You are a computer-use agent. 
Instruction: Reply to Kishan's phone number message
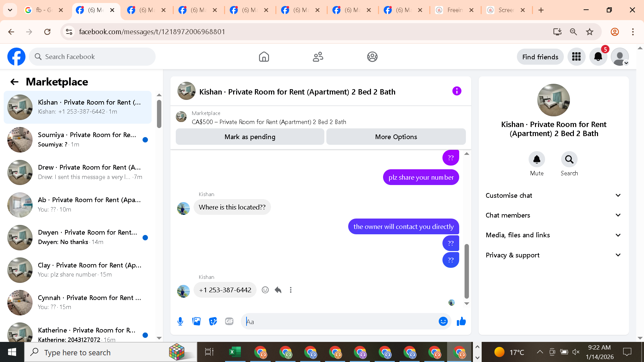[x=278, y=290]
